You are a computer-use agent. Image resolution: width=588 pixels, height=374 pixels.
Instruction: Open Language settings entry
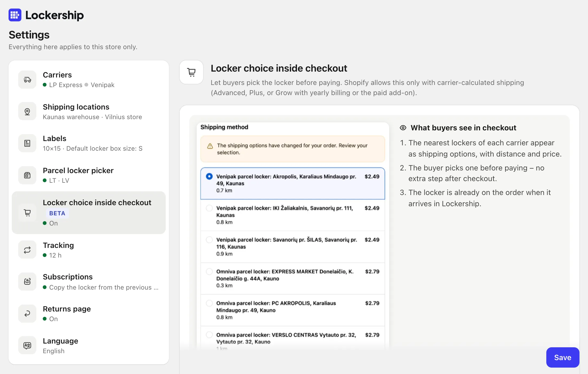89,345
